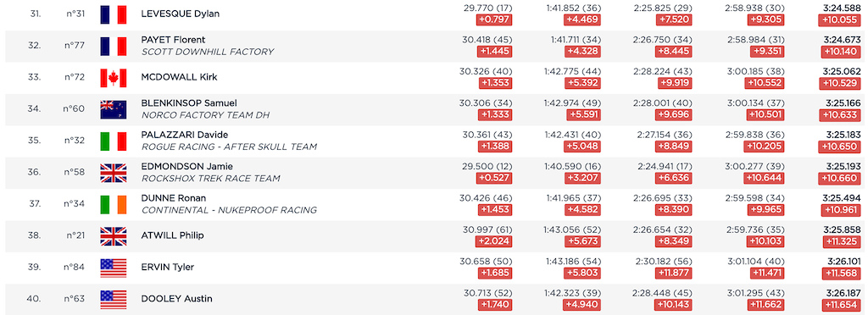Open rider name PAYET Florent
The height and width of the screenshot is (315, 868).
click(173, 40)
